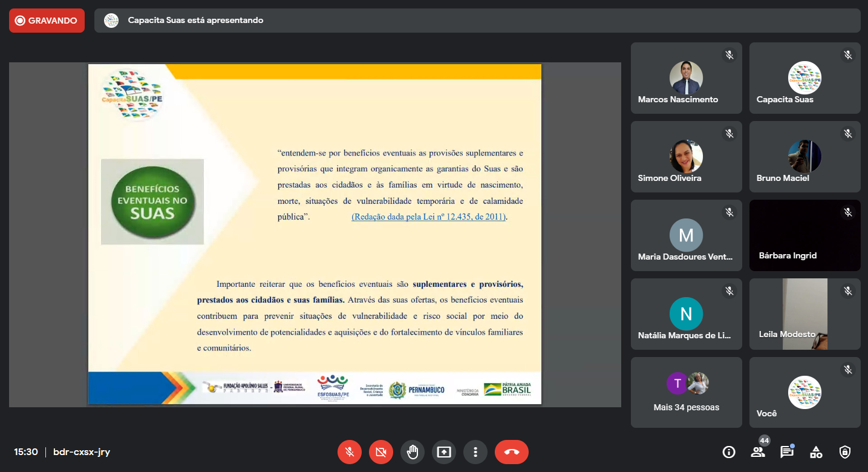Click the red GRAVANDO recording indicator
This screenshot has height=472, width=868.
pos(47,21)
